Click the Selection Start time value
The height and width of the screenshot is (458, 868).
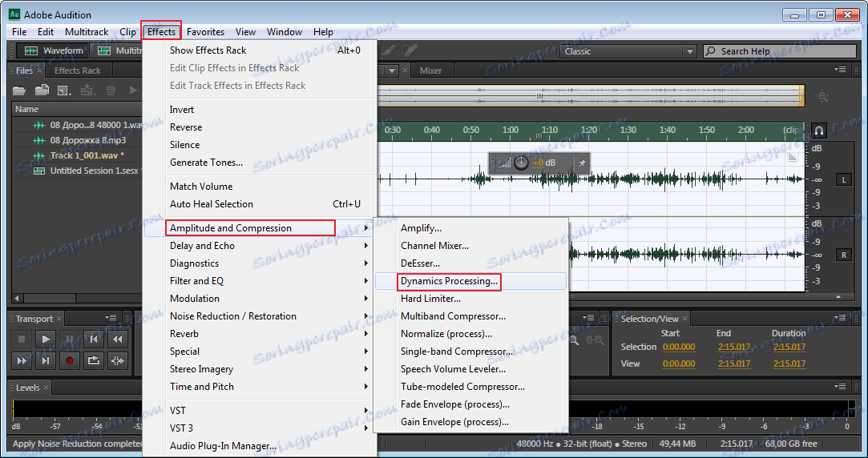(679, 347)
